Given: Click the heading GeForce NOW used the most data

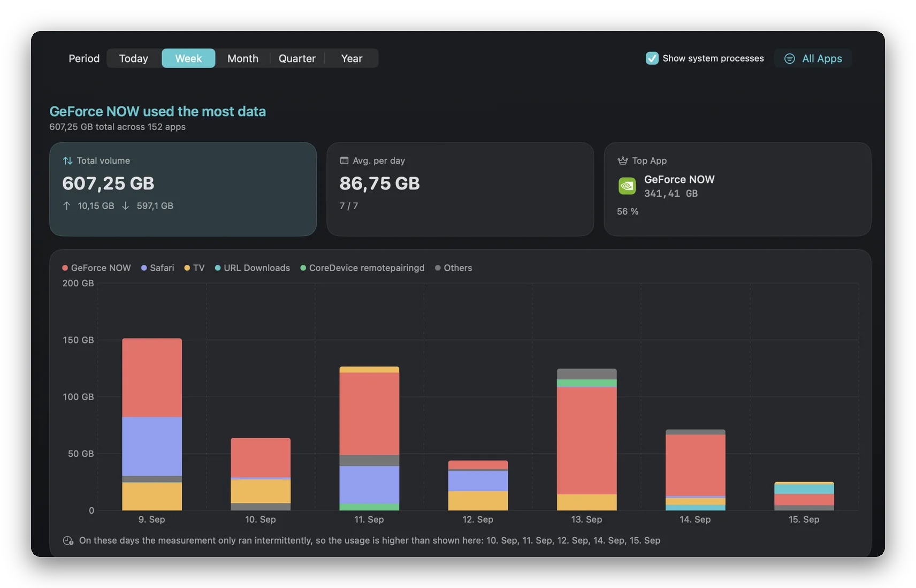Looking at the screenshot, I should 158,111.
